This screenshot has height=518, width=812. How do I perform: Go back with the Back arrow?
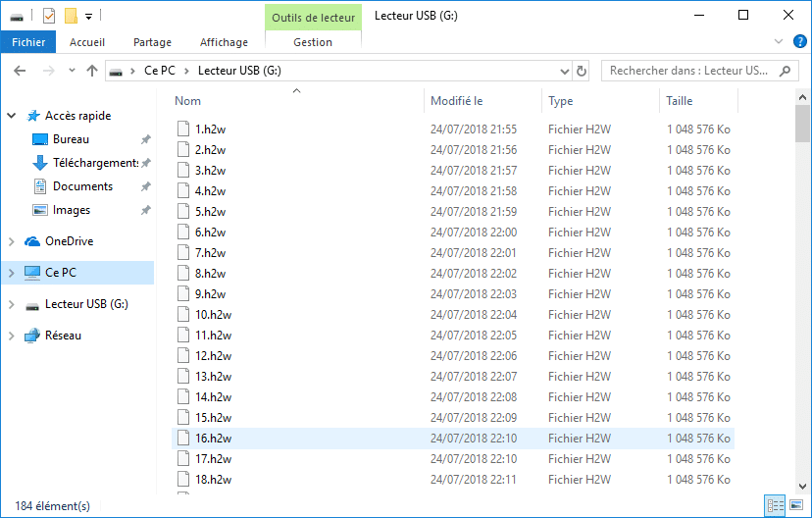click(x=20, y=71)
